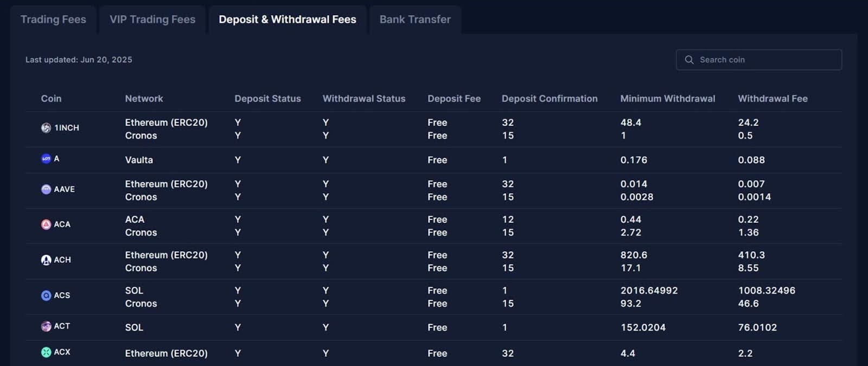Open the Deposit & Withdrawal Fees tab
The width and height of the screenshot is (868, 366).
click(288, 20)
